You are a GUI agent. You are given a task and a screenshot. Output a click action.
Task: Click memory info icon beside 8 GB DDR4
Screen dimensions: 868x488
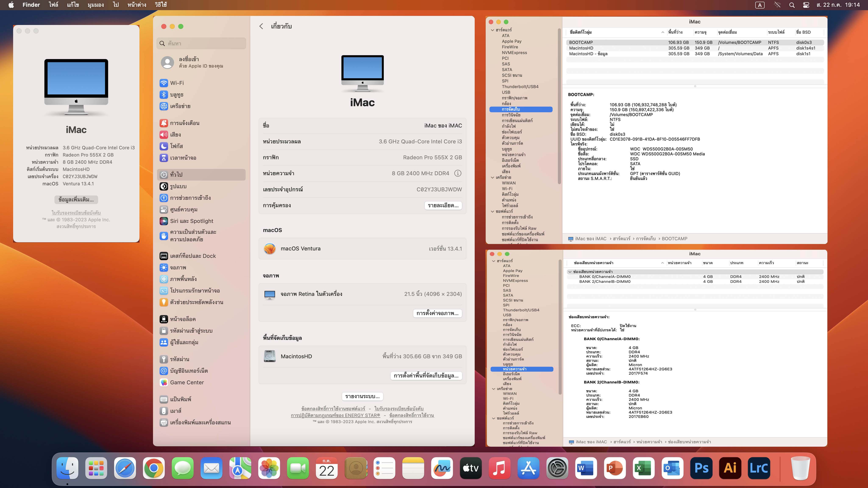[458, 173]
